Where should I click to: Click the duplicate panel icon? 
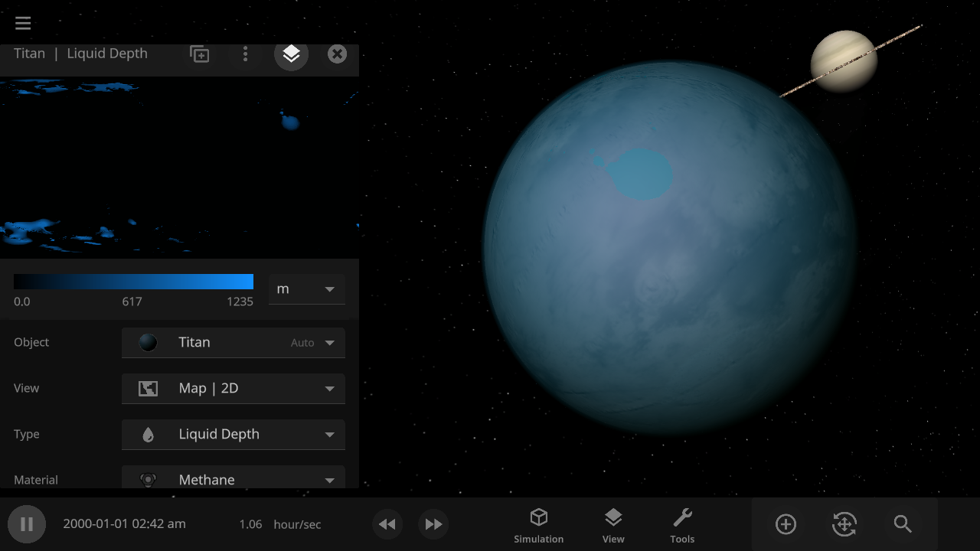point(200,54)
